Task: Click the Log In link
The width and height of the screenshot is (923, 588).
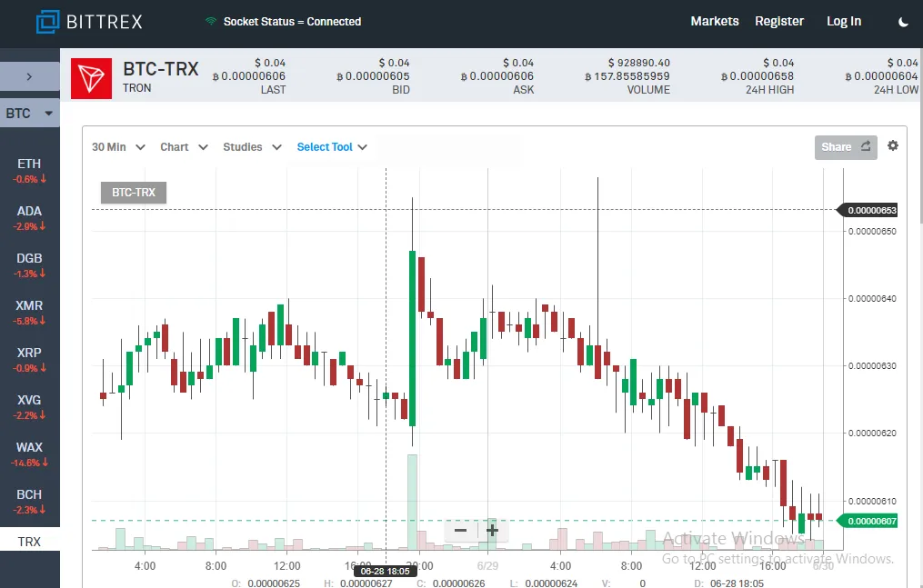Action: pyautogui.click(x=844, y=21)
